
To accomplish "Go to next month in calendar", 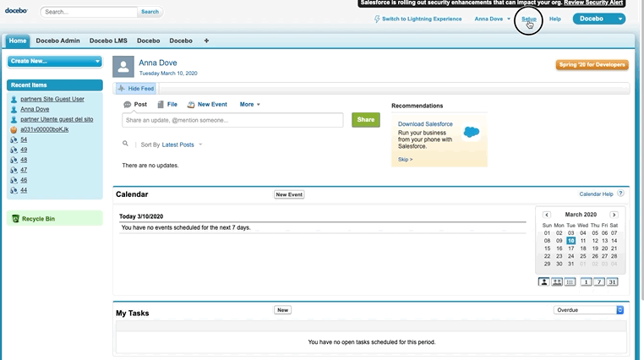I will pyautogui.click(x=614, y=215).
